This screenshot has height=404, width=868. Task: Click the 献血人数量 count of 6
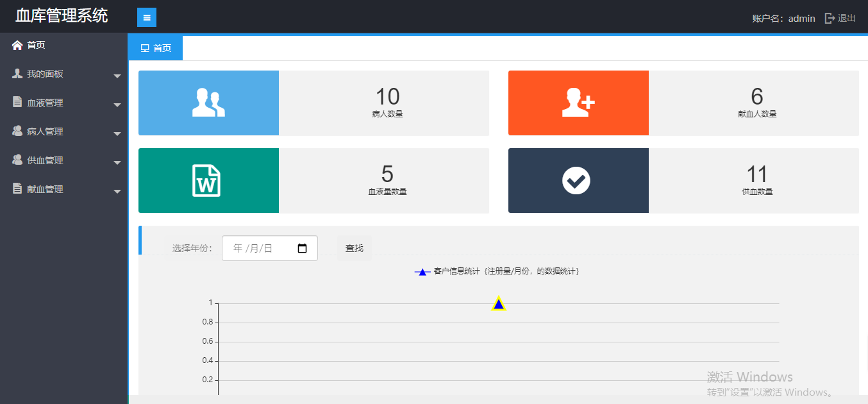point(757,97)
